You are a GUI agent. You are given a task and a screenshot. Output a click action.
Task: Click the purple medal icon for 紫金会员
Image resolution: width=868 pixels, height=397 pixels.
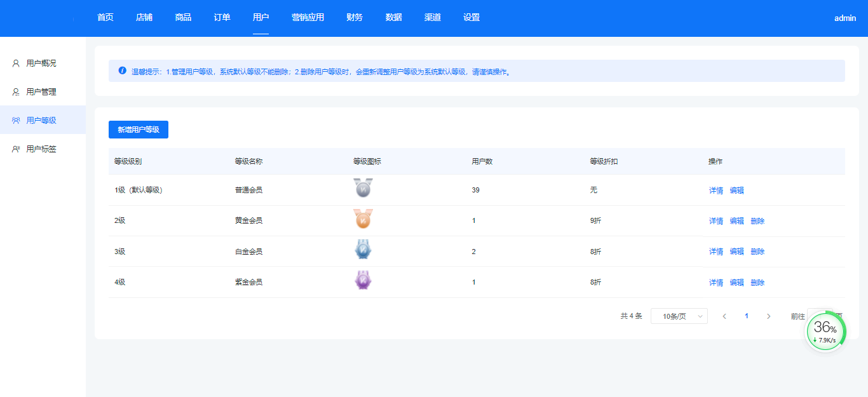pyautogui.click(x=363, y=280)
